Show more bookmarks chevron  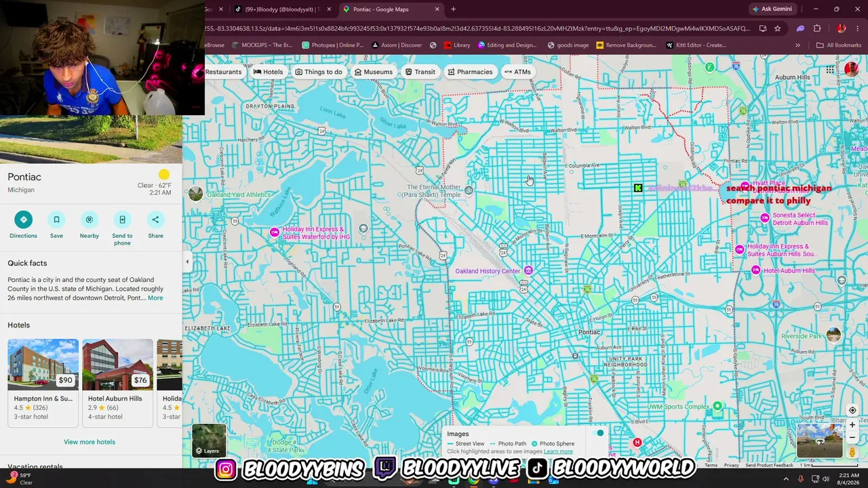click(x=797, y=45)
